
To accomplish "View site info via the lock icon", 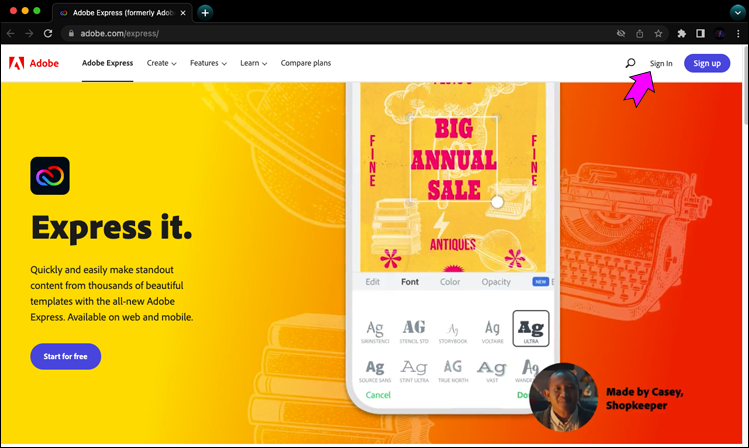I will [71, 33].
